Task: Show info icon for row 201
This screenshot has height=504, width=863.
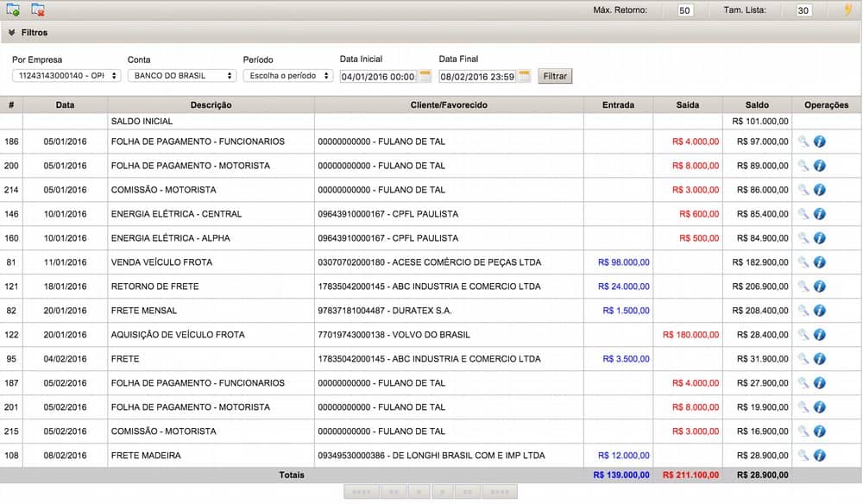Action: click(820, 407)
